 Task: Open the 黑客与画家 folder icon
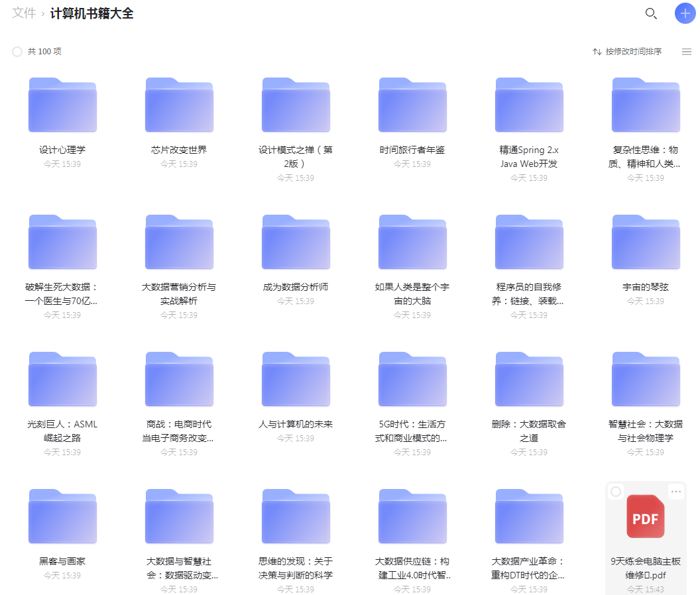coord(62,517)
